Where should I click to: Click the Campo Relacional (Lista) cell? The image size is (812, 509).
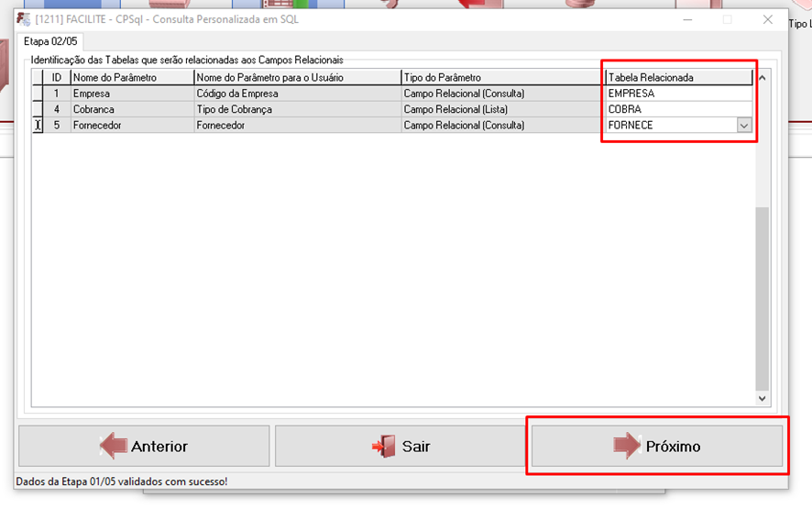[501, 109]
